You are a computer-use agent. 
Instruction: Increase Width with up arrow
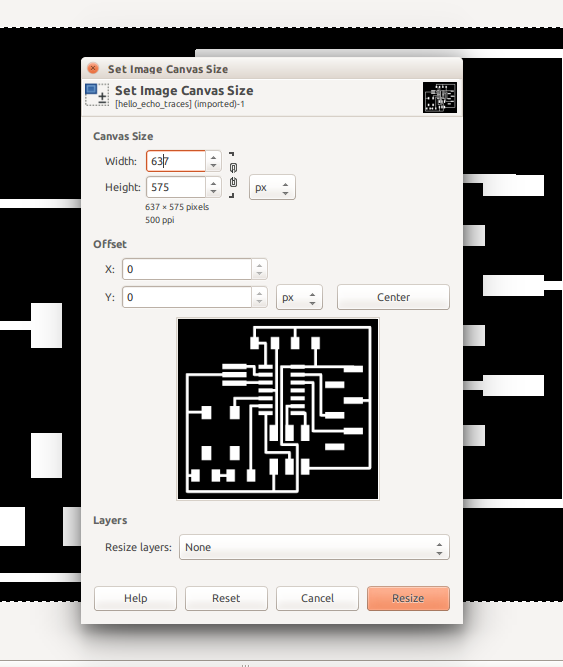pyautogui.click(x=213, y=157)
